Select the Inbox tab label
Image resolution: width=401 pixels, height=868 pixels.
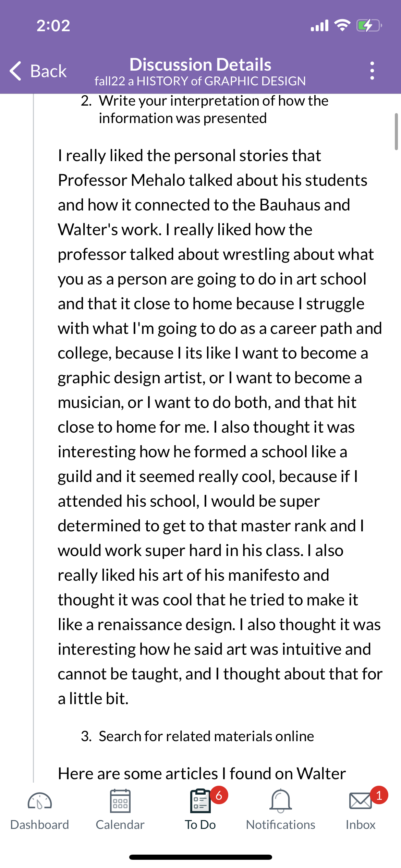361,825
